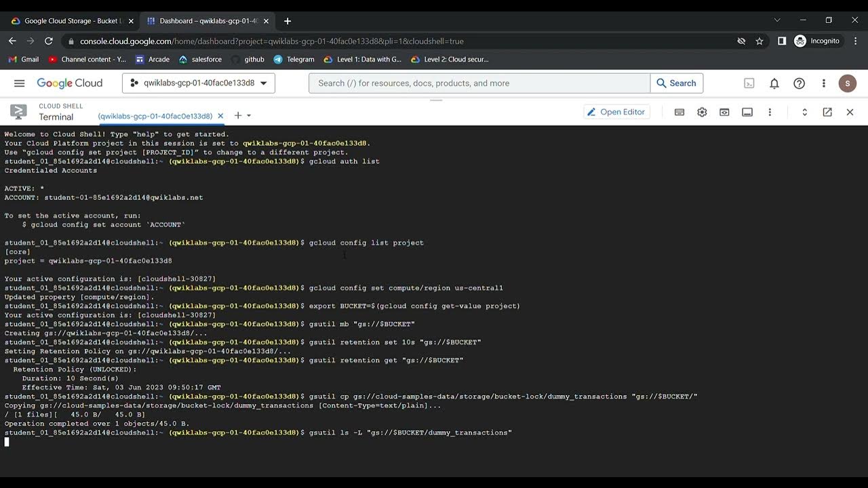Open Cloud Shell more options menu

pos(770,112)
